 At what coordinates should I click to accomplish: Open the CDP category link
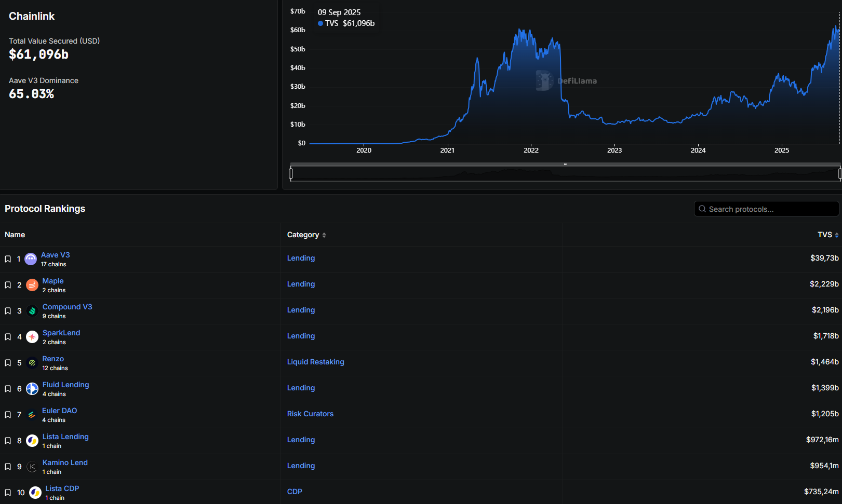coord(295,492)
